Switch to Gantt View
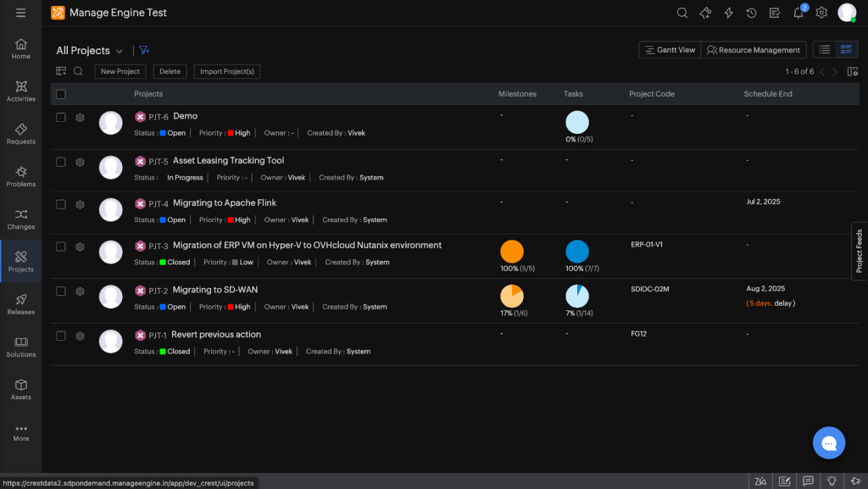 point(670,50)
